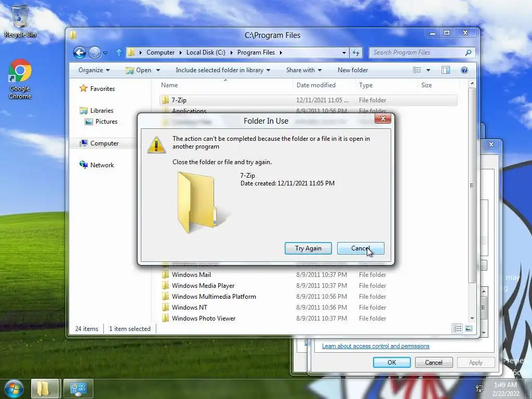This screenshot has width=532, height=399.
Task: Select Pictures under Libraries
Action: coord(101,122)
